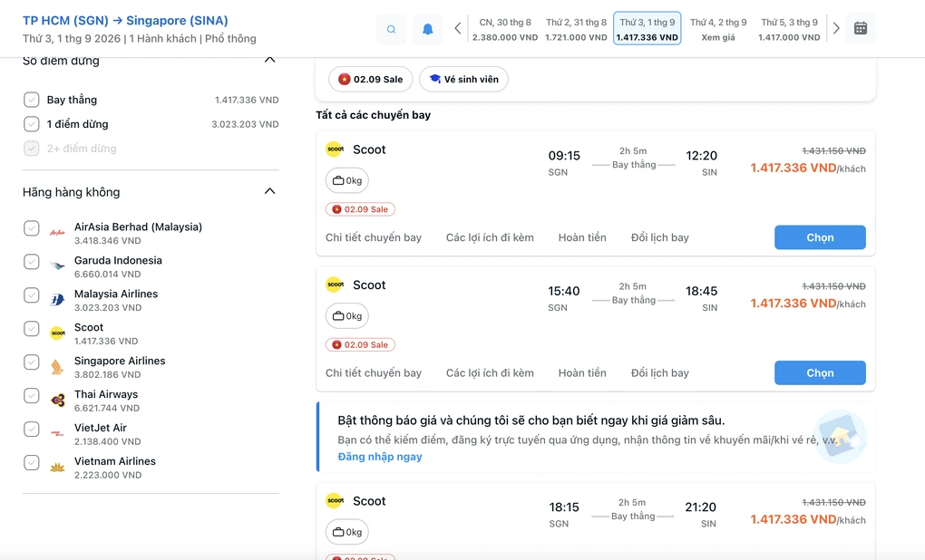The width and height of the screenshot is (925, 560).
Task: Choose the 09:15 Scoot flight
Action: coord(820,237)
